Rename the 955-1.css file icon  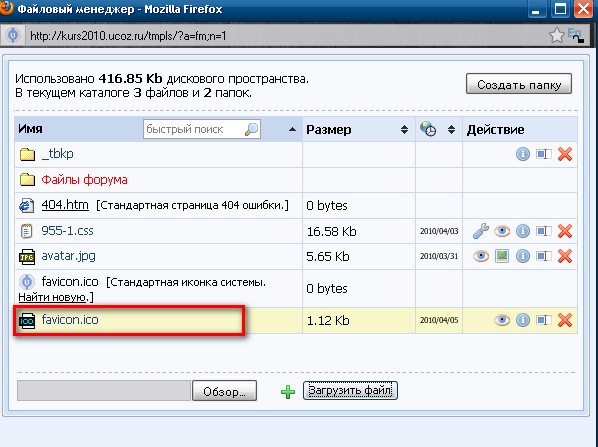click(x=543, y=231)
